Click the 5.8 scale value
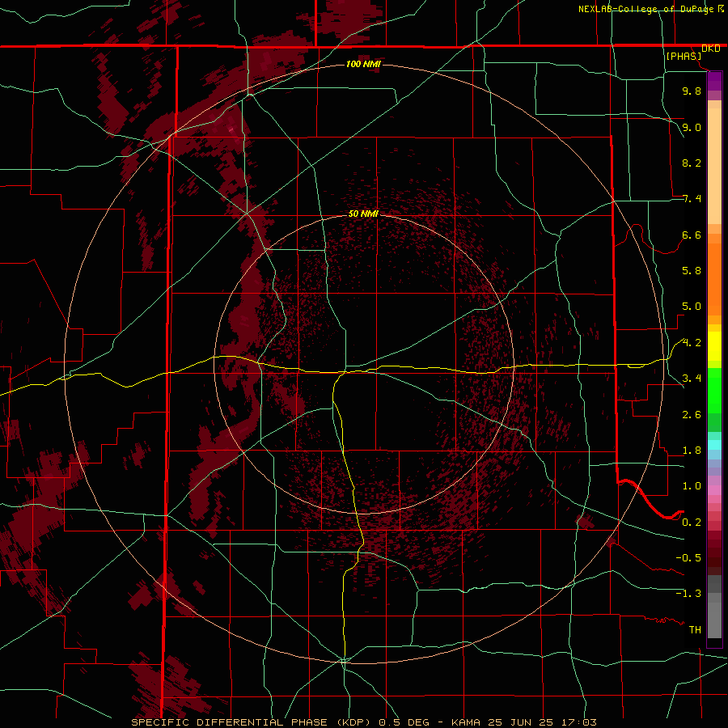This screenshot has width=728, height=728. pos(692,271)
